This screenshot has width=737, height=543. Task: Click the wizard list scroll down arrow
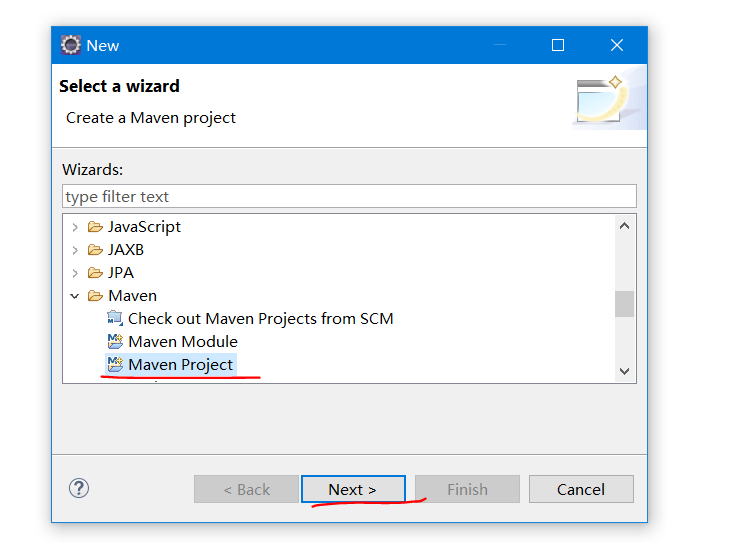click(624, 371)
